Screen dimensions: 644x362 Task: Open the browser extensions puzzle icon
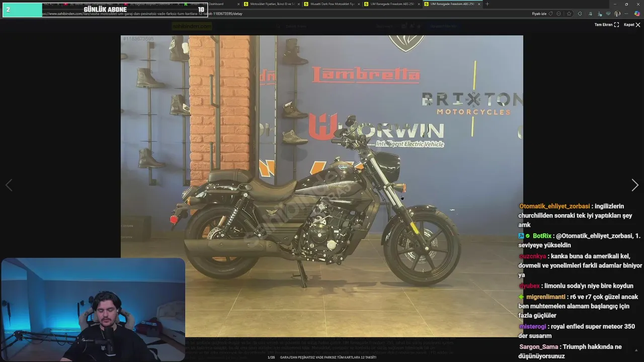580,14
